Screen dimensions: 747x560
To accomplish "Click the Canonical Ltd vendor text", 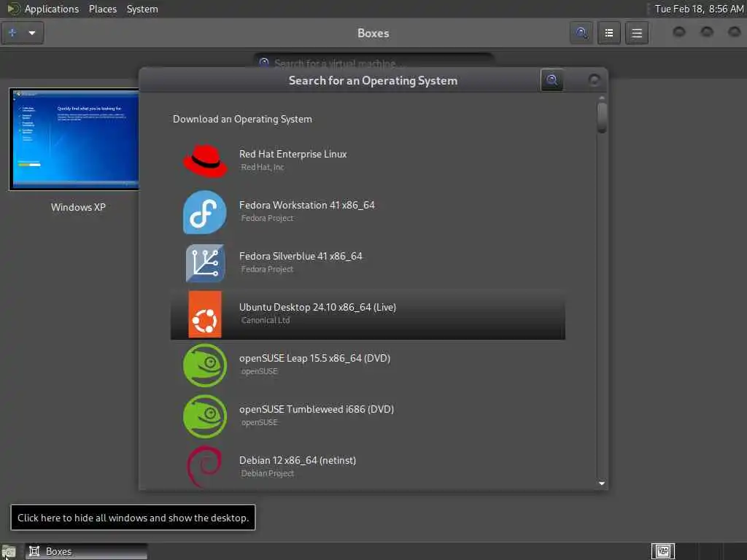I will pos(266,320).
